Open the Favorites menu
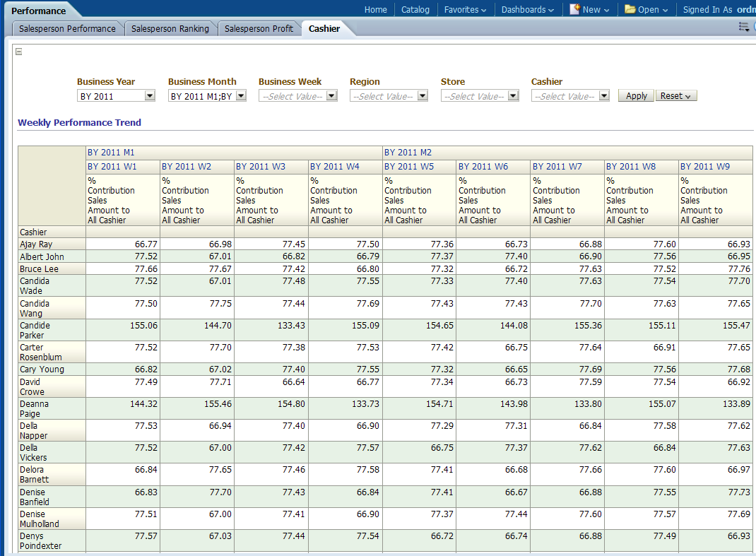The image size is (756, 556). click(x=465, y=10)
